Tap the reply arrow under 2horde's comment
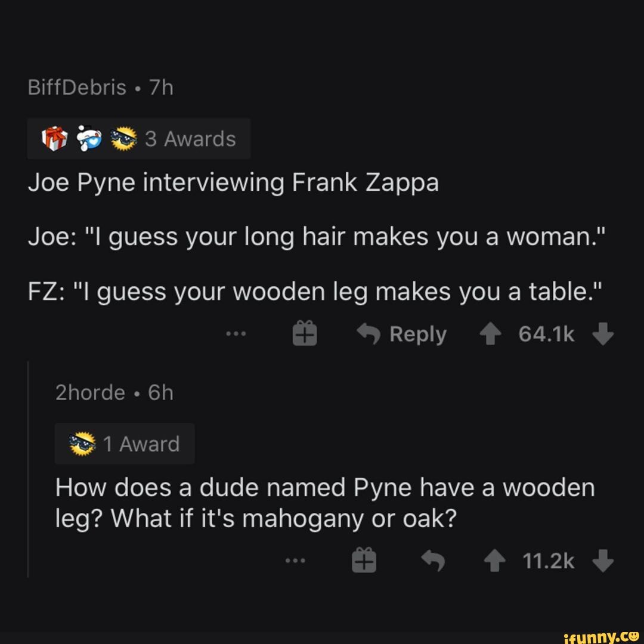The width and height of the screenshot is (644, 644). tap(434, 561)
